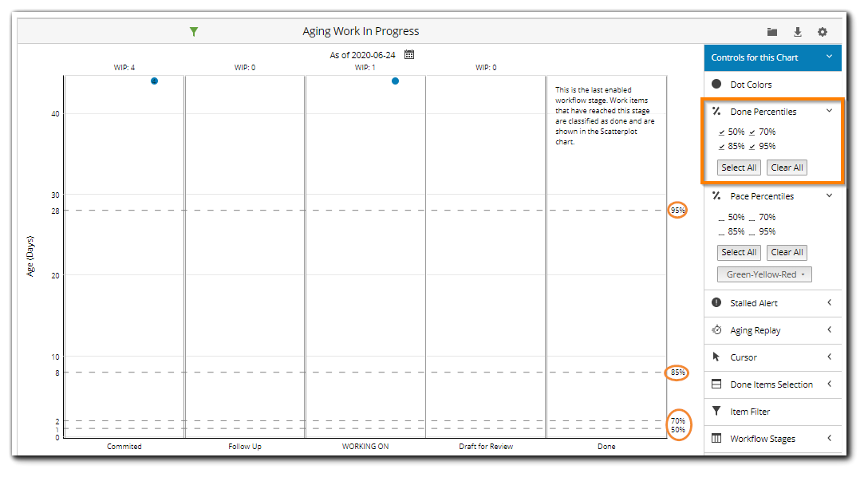Download the chart via download icon
This screenshot has width=868, height=477.
click(797, 32)
